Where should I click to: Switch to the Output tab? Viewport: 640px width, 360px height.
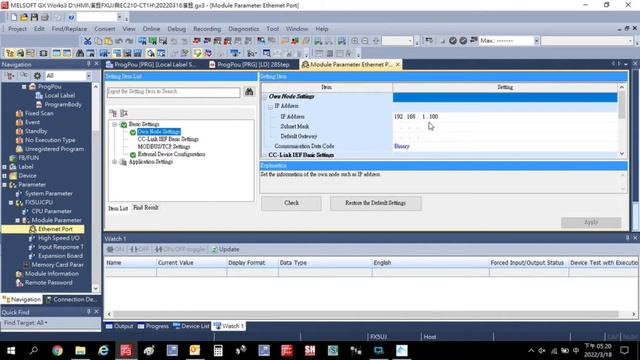click(120, 326)
